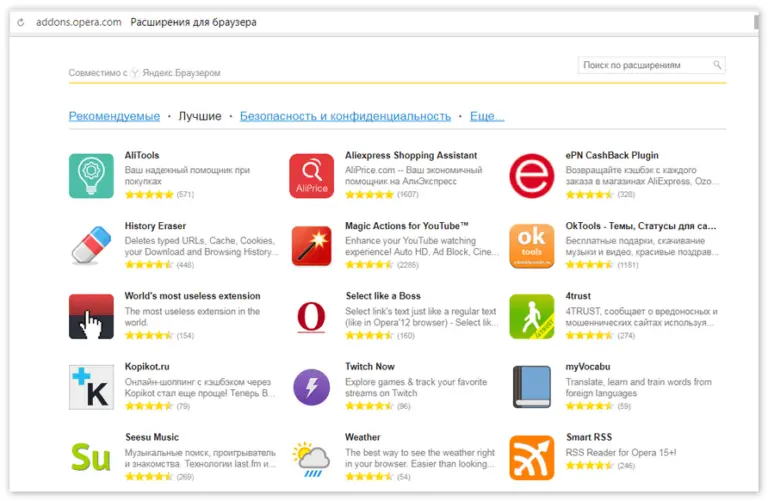Viewport: 768px width, 501px height.
Task: Select the Лучшие tab
Action: pos(200,116)
